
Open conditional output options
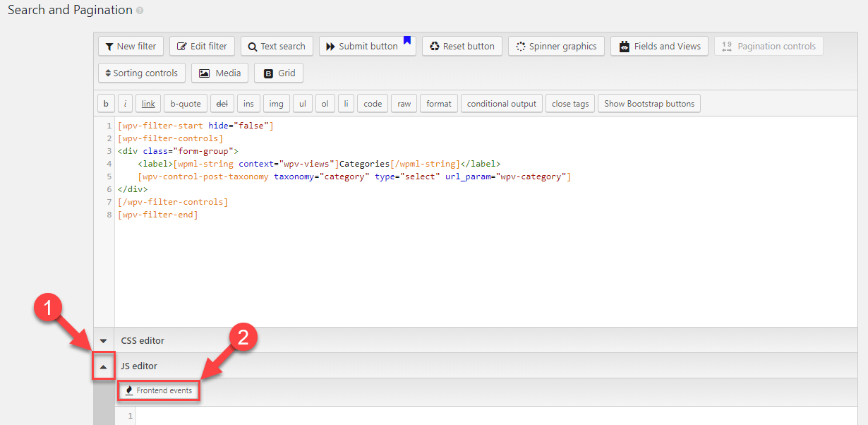[x=501, y=103]
